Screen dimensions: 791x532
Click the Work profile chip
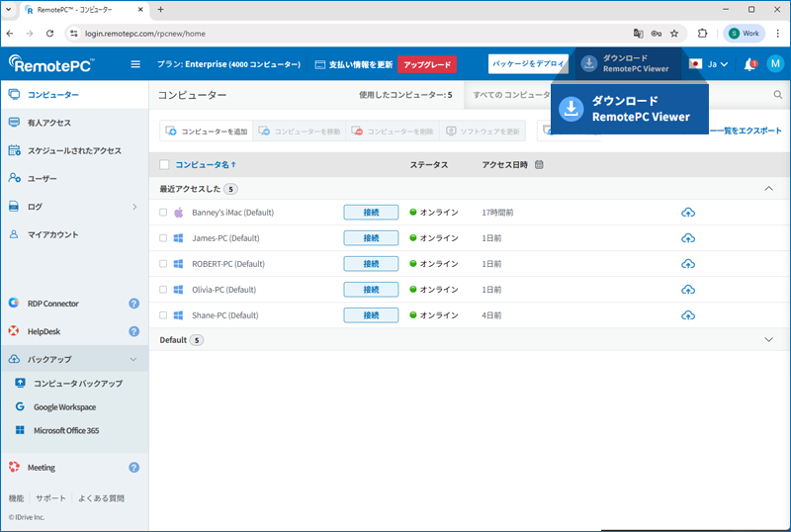pos(744,34)
